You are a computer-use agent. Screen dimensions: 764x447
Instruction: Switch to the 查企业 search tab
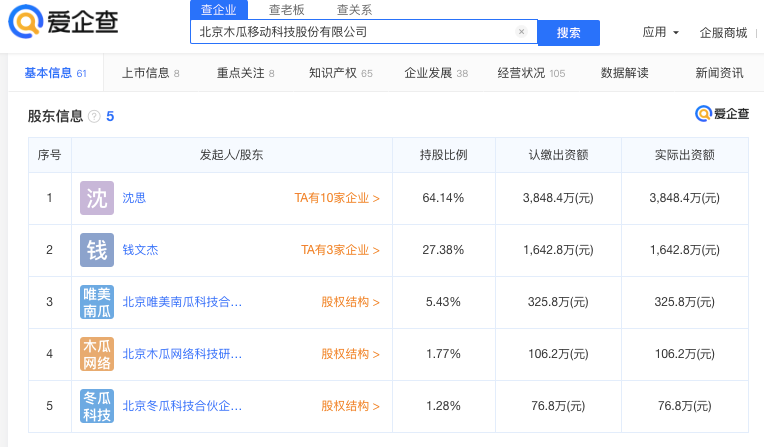(x=219, y=10)
